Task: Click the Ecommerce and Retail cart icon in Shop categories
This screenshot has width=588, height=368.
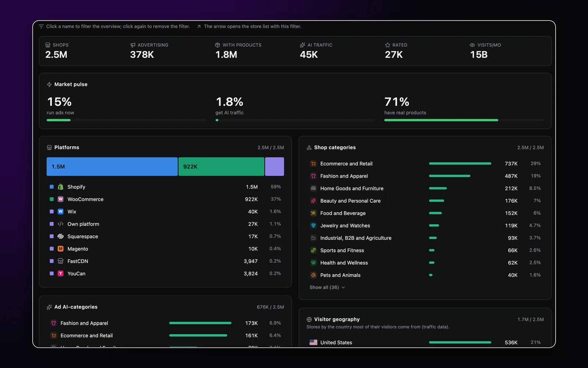Action: click(x=313, y=164)
